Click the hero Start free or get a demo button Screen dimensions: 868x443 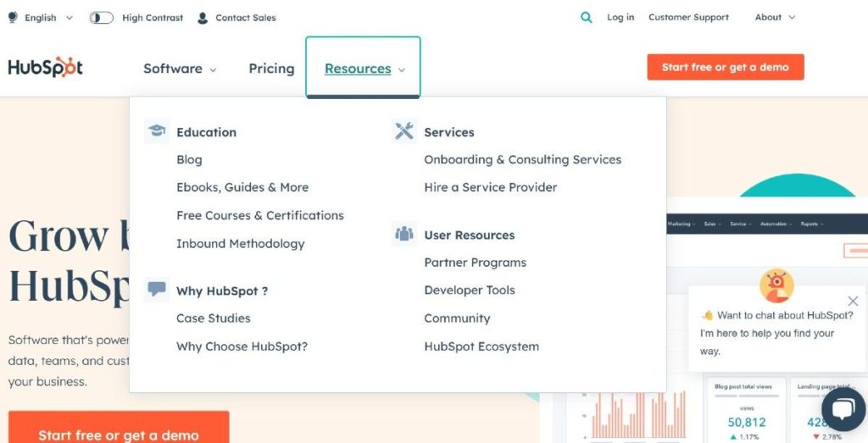[119, 428]
